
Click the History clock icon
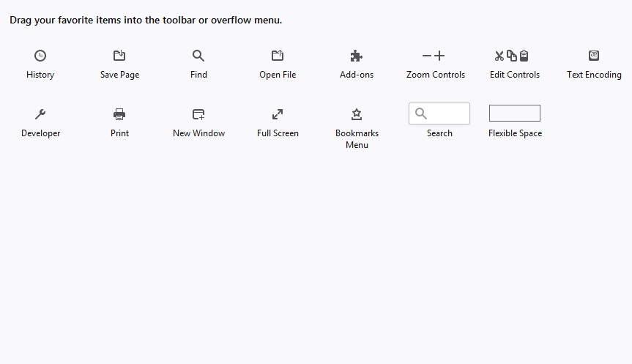coord(40,56)
